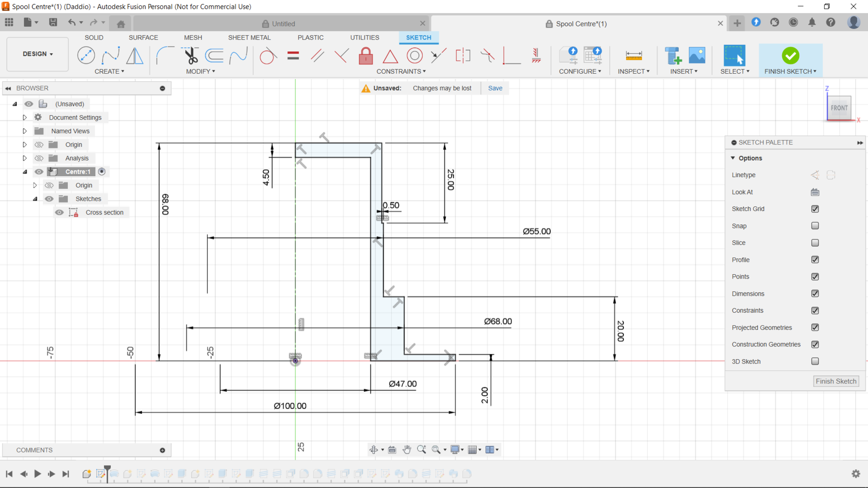The image size is (868, 488).
Task: Open the DESIGN workspace dropdown
Action: point(38,54)
